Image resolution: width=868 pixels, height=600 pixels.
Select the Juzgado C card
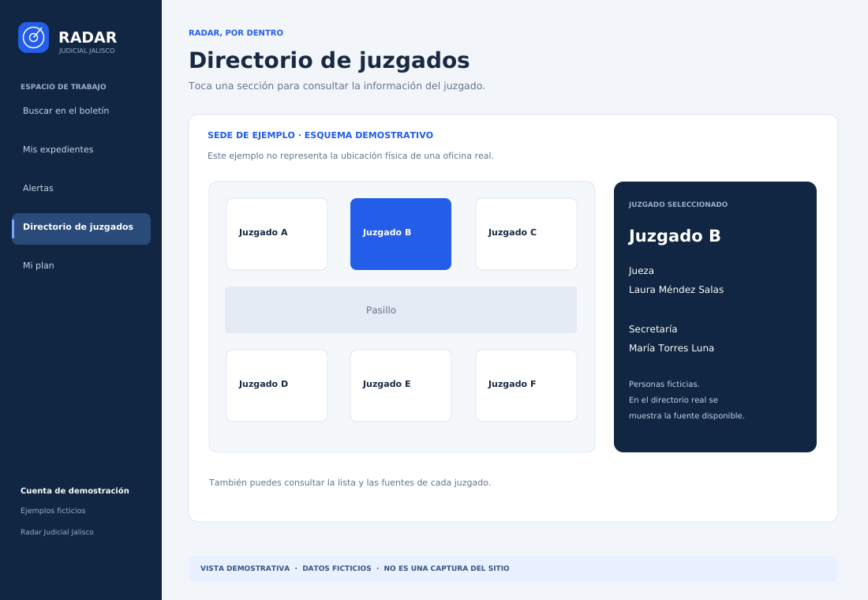(x=526, y=234)
